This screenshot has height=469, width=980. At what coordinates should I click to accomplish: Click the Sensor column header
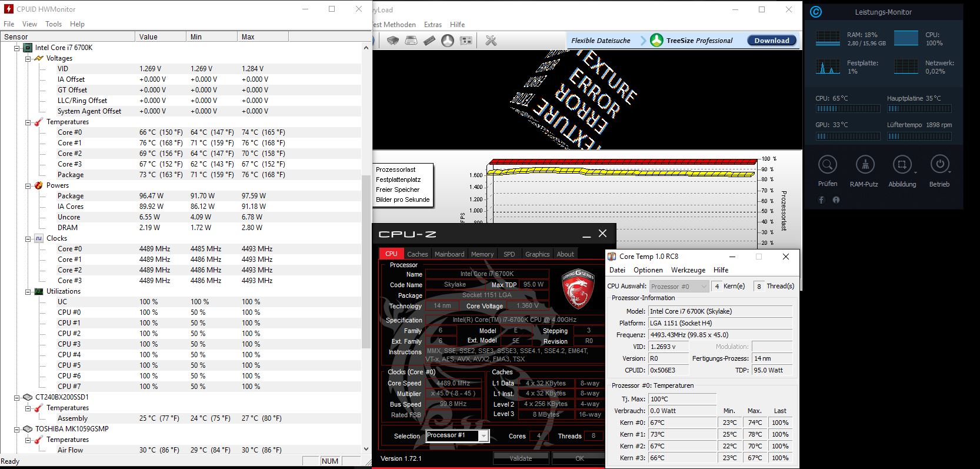68,36
